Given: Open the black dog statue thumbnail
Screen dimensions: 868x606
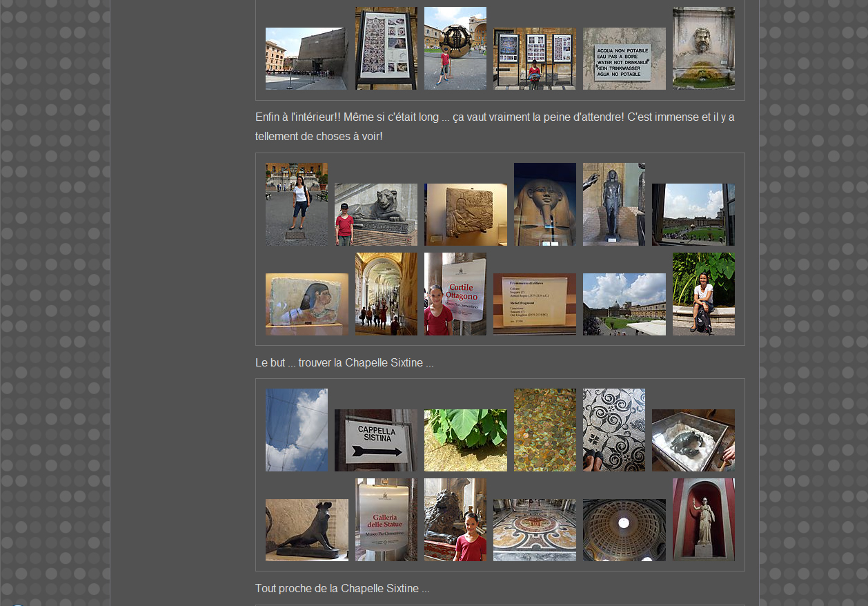Looking at the screenshot, I should pyautogui.click(x=306, y=530).
